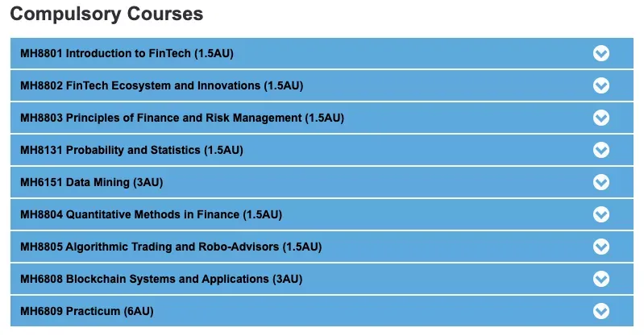Click the chevron icon for MH8801 row
The width and height of the screenshot is (644, 336).
pyautogui.click(x=600, y=53)
